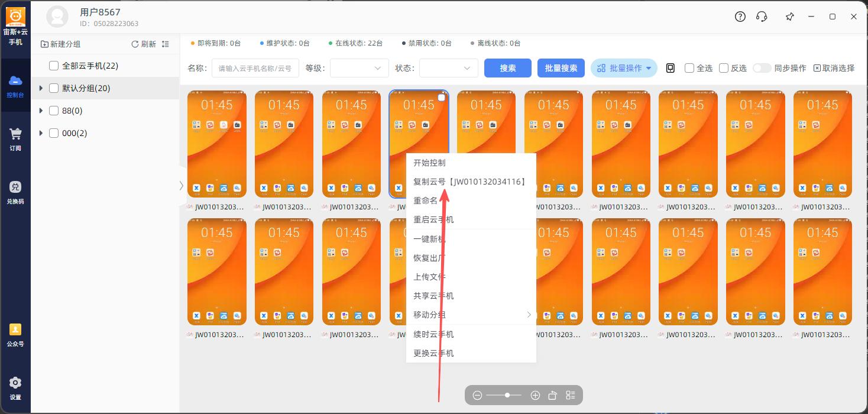Click the rotate screen icon in bottom bar
The width and height of the screenshot is (868, 414).
click(553, 395)
